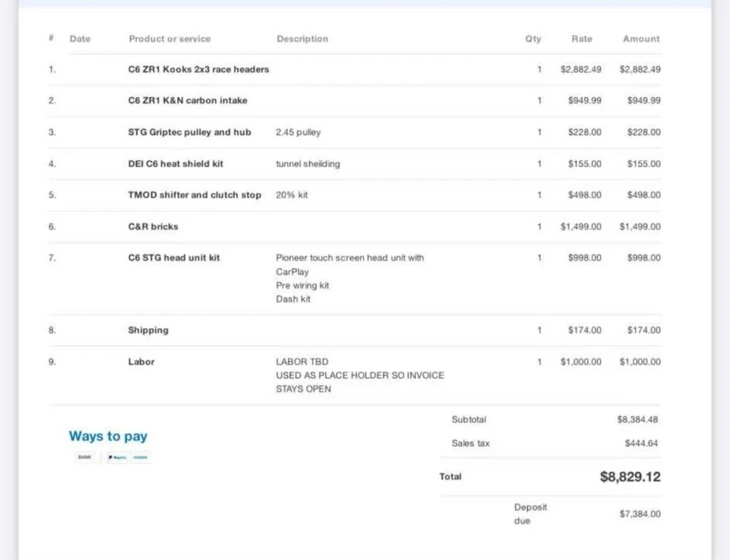
Task: Select 'C6 ZR1 Kooks 2x3 race headers' item
Action: (198, 69)
